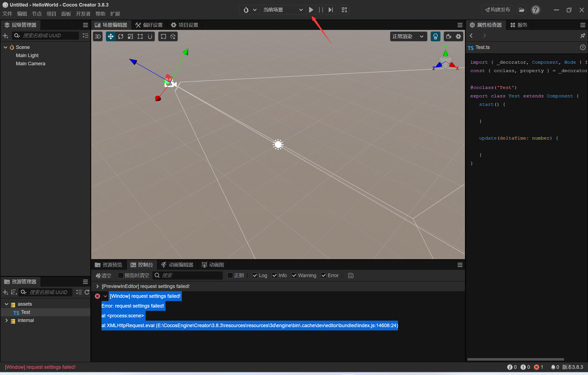
Task: Toggle the scene light bulb icon
Action: pyautogui.click(x=435, y=36)
